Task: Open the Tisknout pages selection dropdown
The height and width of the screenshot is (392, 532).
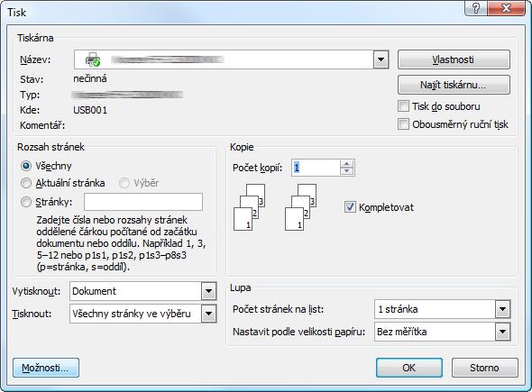Action: click(x=208, y=314)
